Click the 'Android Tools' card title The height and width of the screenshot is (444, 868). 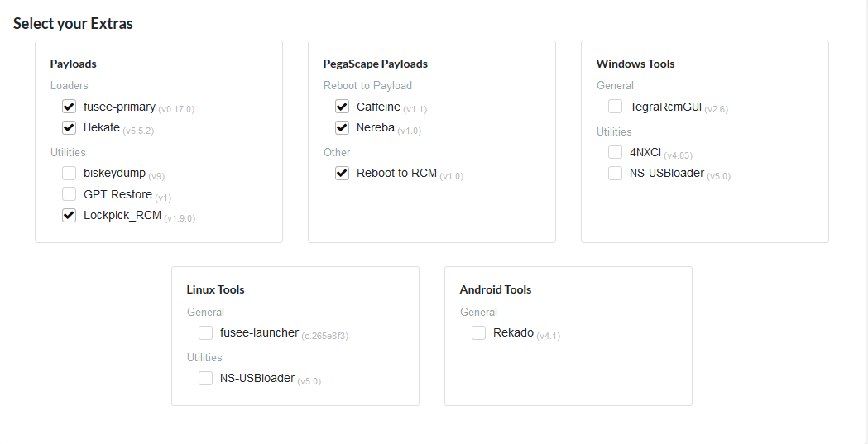(496, 289)
